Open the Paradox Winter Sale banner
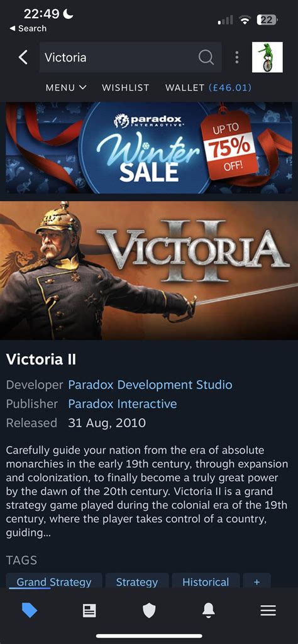 tap(149, 148)
